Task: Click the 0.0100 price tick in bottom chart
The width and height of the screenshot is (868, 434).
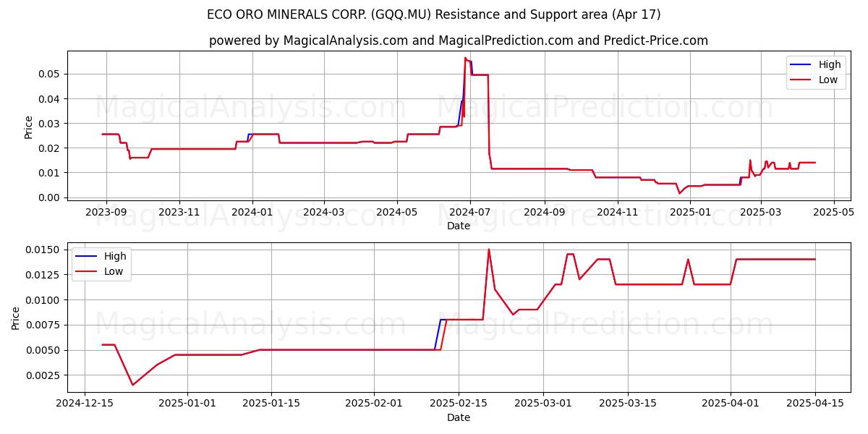Action: [x=43, y=300]
